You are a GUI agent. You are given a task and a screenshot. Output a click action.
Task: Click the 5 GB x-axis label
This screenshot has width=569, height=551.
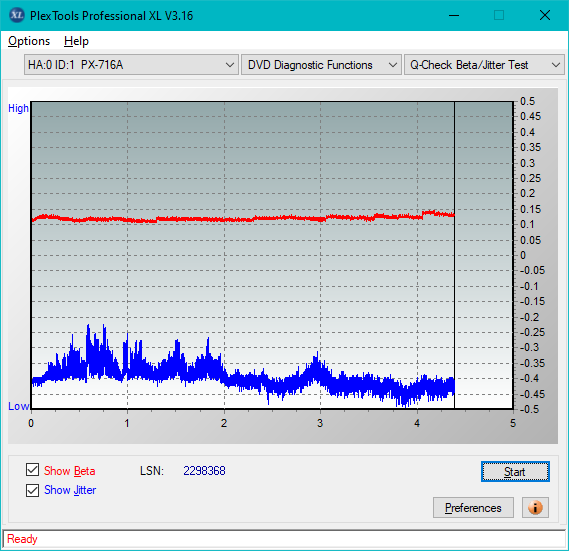tap(513, 423)
